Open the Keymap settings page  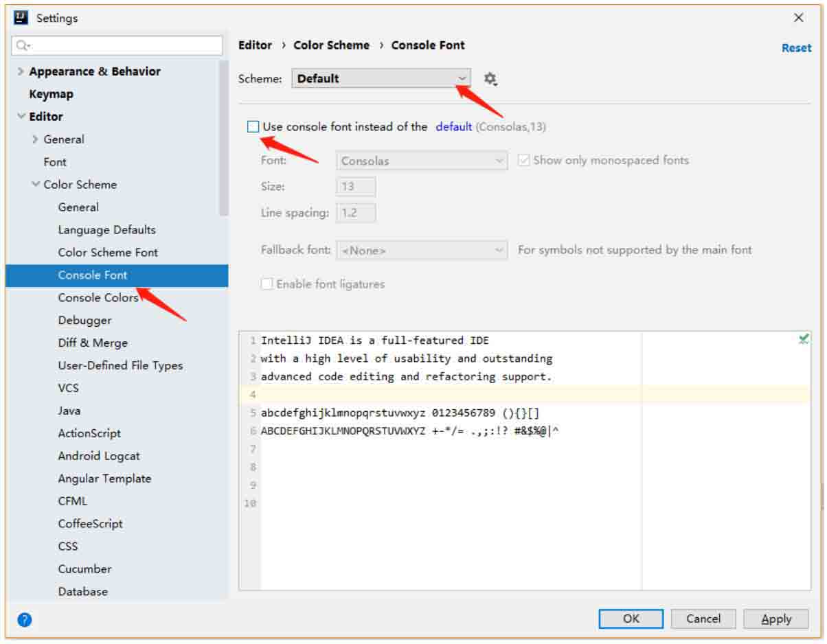point(51,94)
